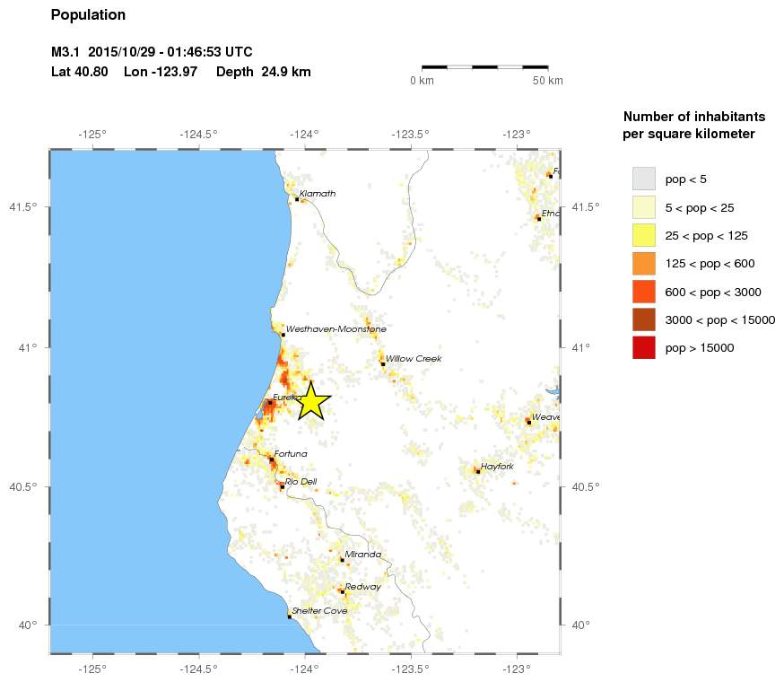Click the black-and-white distance scale bar
This screenshot has width=784, height=682.
(x=485, y=67)
